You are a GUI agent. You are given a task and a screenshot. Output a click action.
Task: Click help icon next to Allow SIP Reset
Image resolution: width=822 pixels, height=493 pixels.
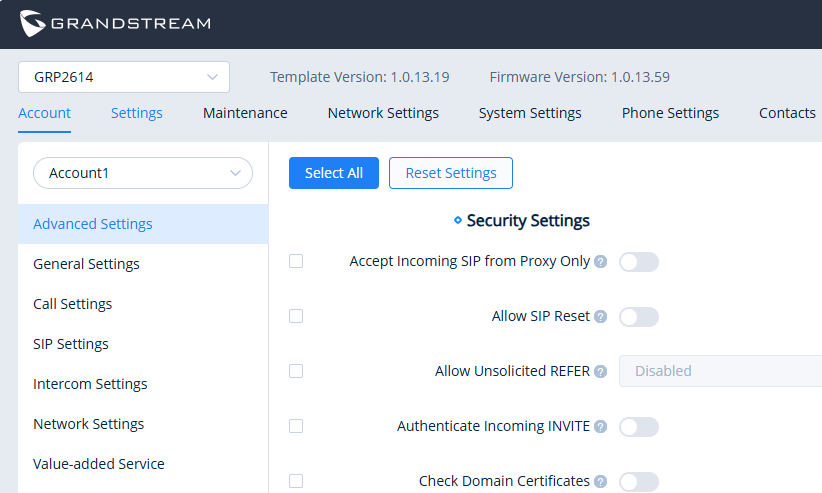coord(600,317)
